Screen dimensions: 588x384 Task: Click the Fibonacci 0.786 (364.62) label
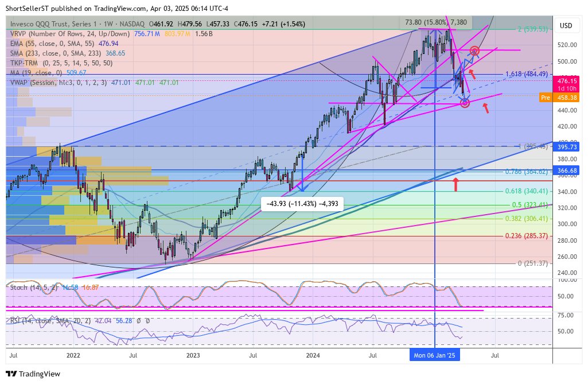click(527, 172)
